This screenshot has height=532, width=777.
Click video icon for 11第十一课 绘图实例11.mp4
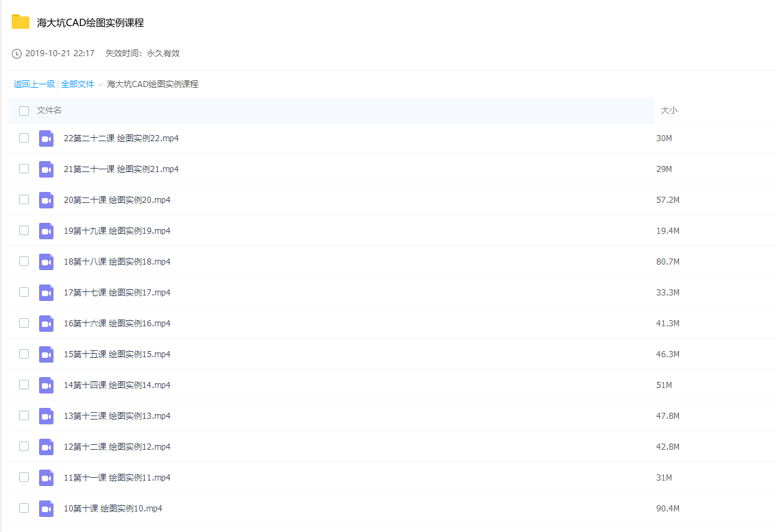pos(46,478)
